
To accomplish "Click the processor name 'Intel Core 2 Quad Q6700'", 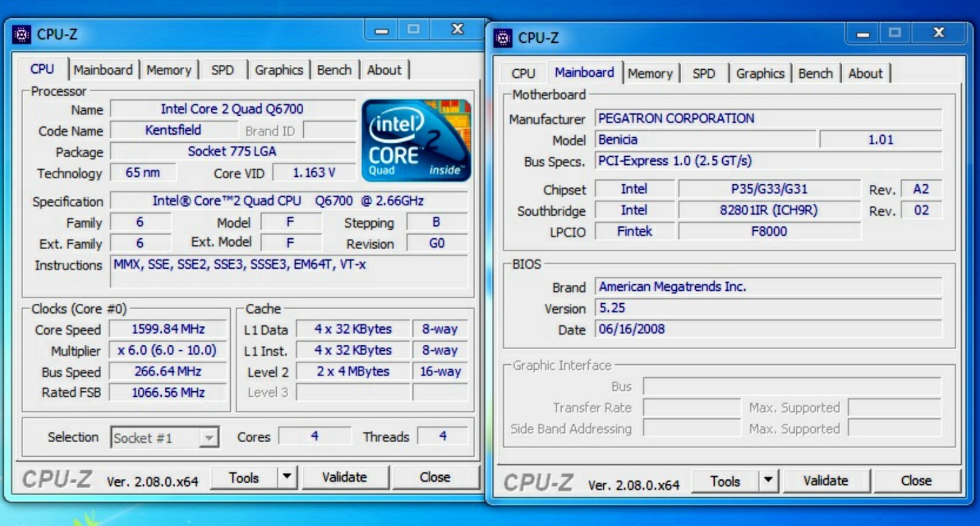I will [232, 109].
